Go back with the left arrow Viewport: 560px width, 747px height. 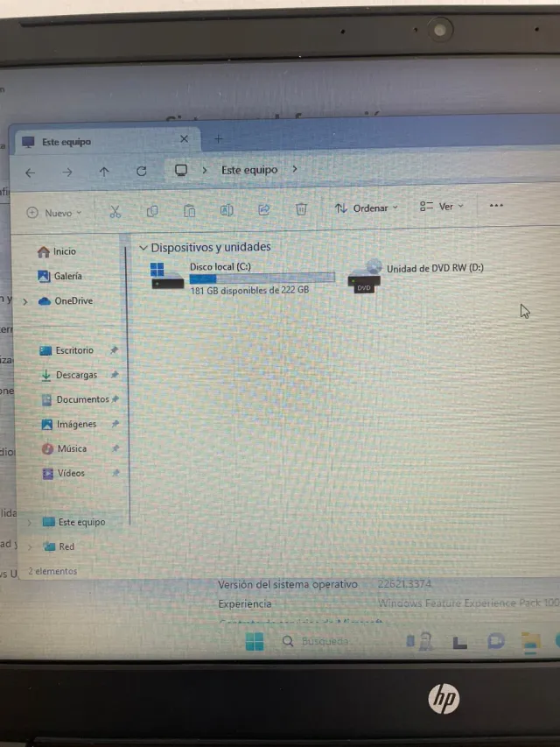pos(30,173)
